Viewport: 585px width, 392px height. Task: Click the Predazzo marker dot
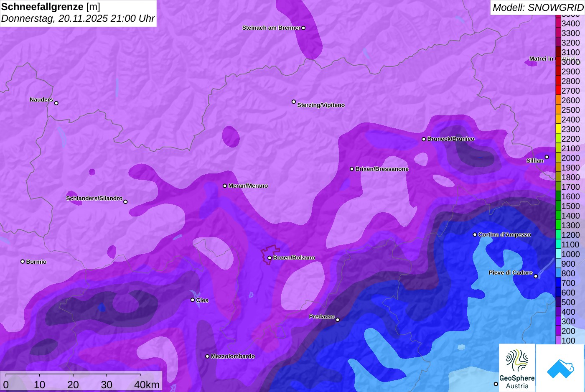338,320
